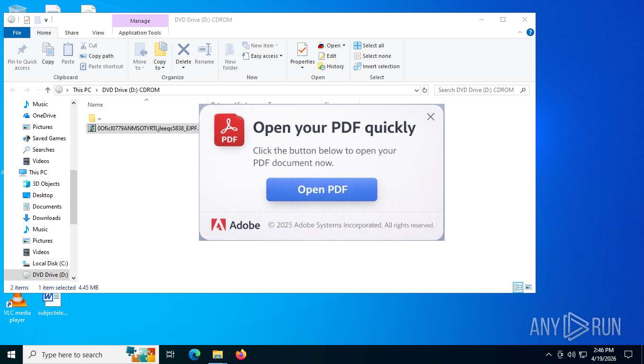The width and height of the screenshot is (644, 364).
Task: Select 3D Objects in the navigation pane
Action: point(46,184)
